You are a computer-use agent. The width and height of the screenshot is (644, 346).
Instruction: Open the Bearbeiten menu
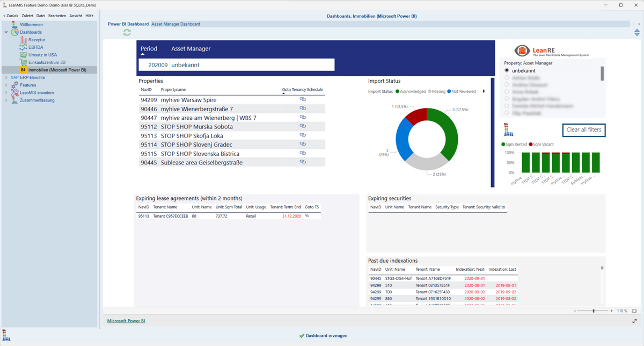(57, 16)
